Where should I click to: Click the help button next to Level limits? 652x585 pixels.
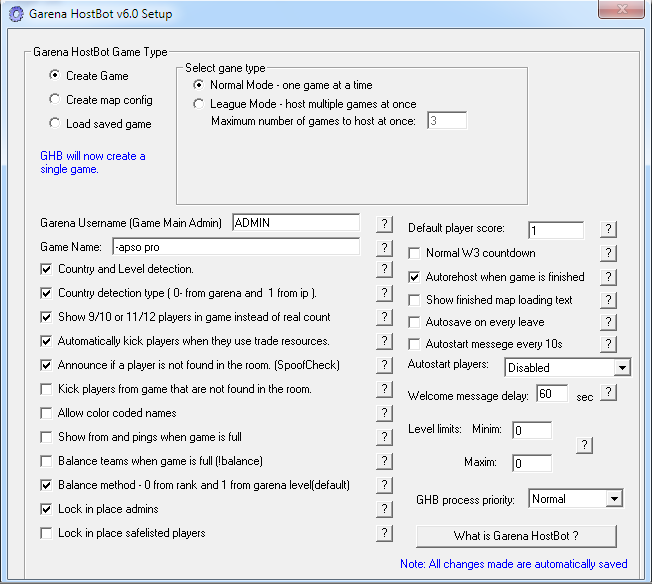pyautogui.click(x=586, y=445)
